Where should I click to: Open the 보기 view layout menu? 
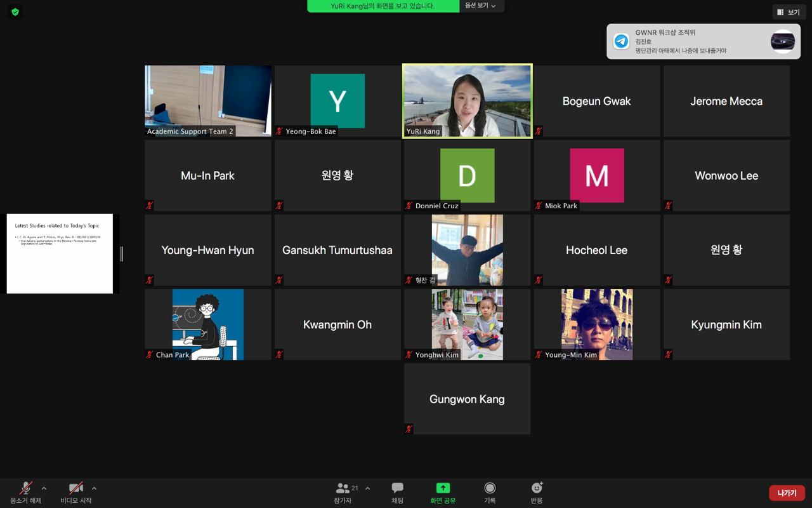(x=789, y=12)
